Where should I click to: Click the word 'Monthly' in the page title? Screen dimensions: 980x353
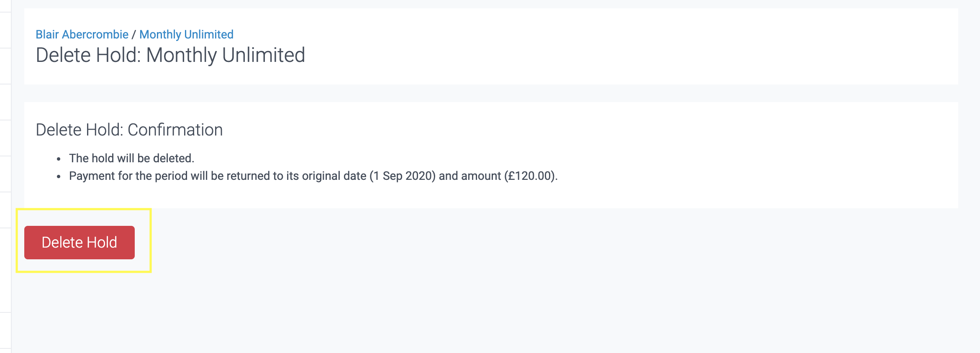[x=181, y=55]
